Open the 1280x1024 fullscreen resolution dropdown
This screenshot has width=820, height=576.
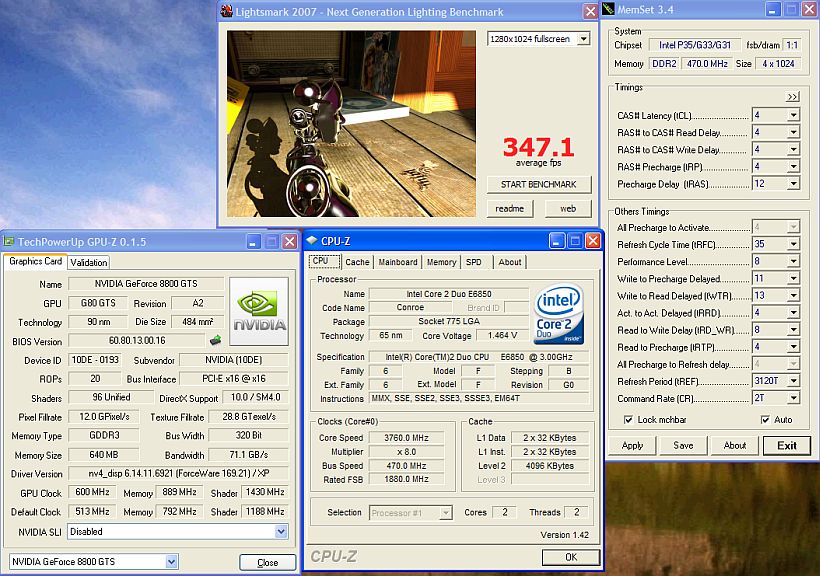(584, 39)
